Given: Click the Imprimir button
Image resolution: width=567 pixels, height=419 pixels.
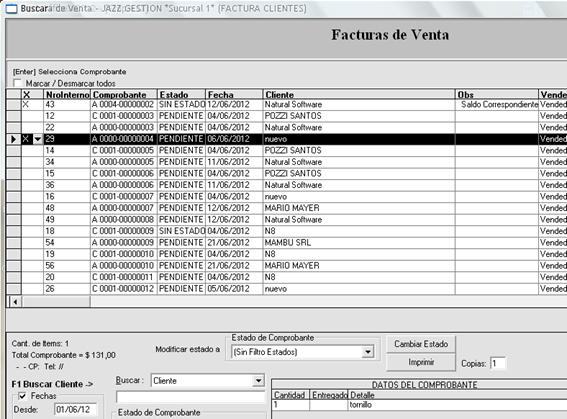Looking at the screenshot, I should point(421,362).
